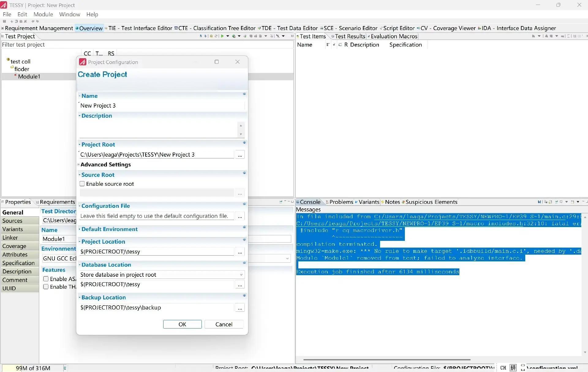Screen dimensions: 588x372
Task: Toggle Enable TH checkbox in Features
Action: pyautogui.click(x=46, y=287)
